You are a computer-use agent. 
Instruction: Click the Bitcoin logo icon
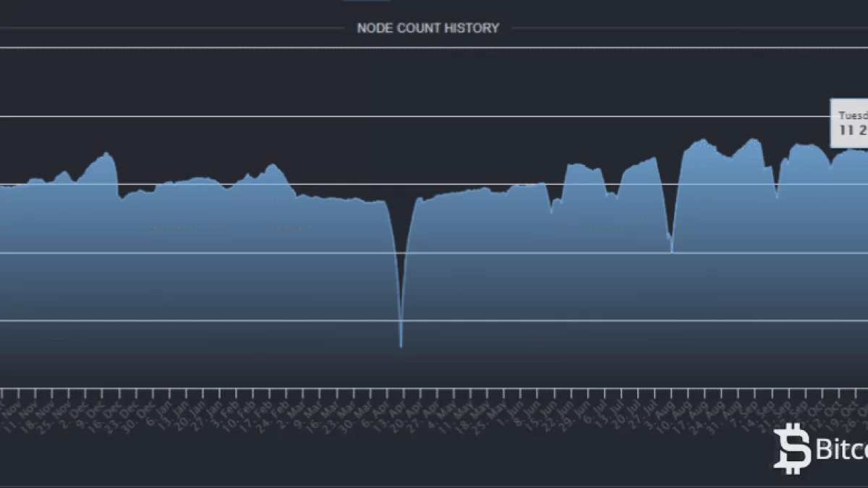tap(792, 449)
